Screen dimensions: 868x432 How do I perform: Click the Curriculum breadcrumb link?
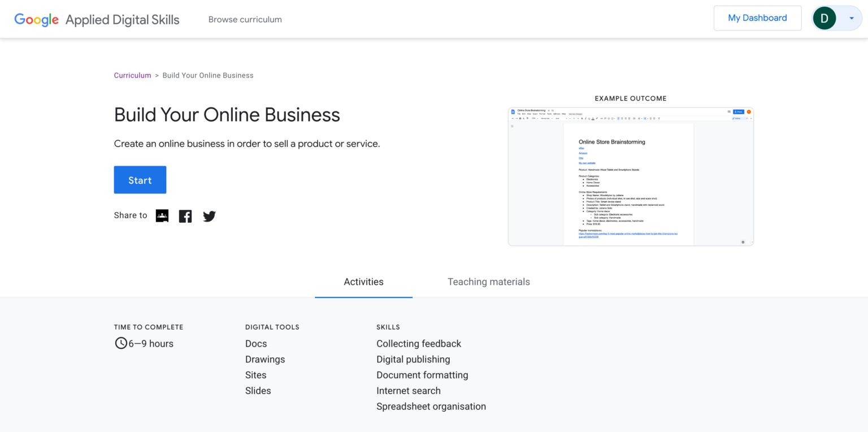click(x=132, y=75)
